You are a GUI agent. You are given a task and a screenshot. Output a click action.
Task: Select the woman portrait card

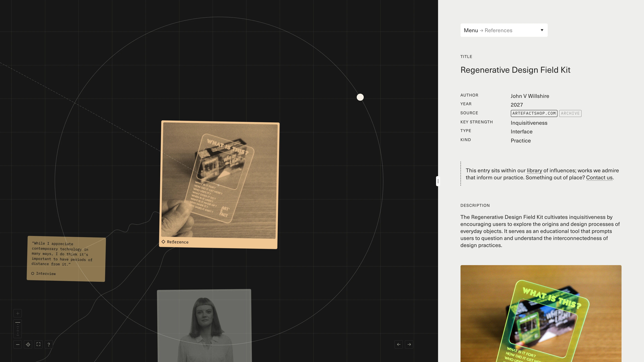(204, 325)
